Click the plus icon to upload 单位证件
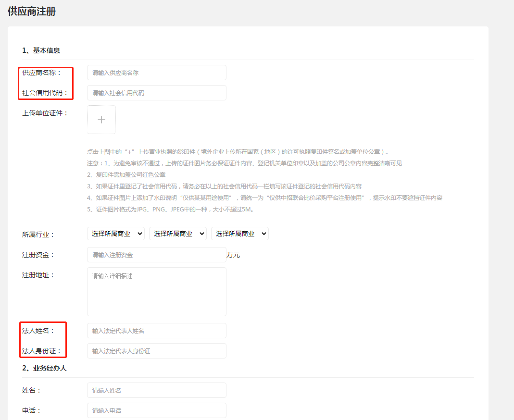Image resolution: width=514 pixels, height=420 pixels. [x=101, y=120]
